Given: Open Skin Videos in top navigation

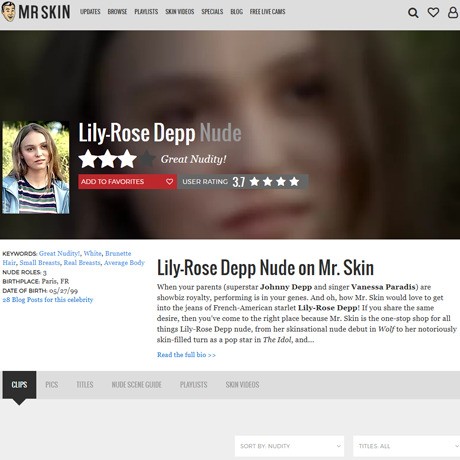Looking at the screenshot, I should 180,12.
